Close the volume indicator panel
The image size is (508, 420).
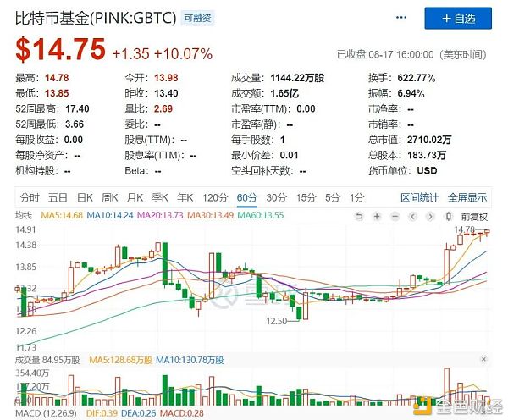coord(483,359)
